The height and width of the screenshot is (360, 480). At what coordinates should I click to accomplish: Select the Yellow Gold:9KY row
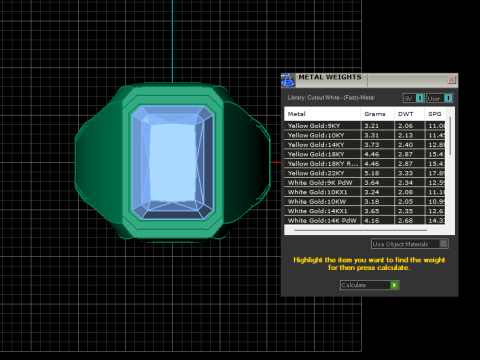point(365,126)
